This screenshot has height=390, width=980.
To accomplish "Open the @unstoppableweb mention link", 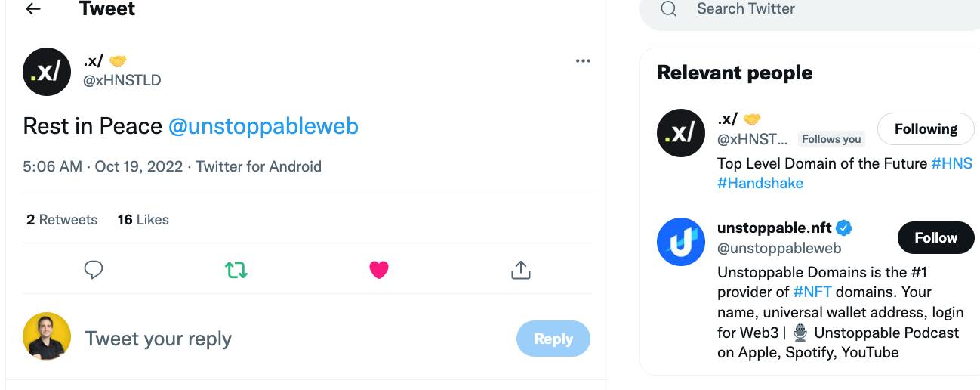I will coord(263,125).
